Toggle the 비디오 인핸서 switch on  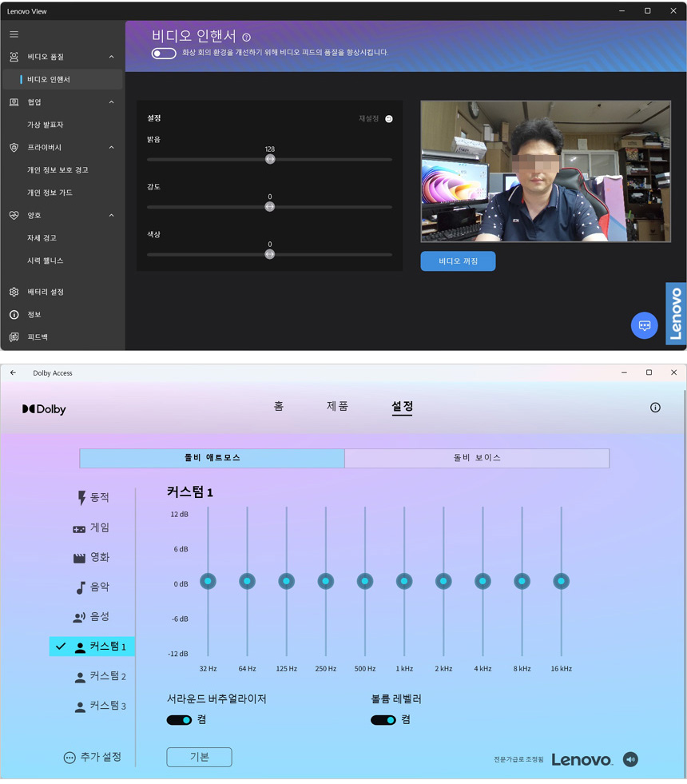point(164,54)
